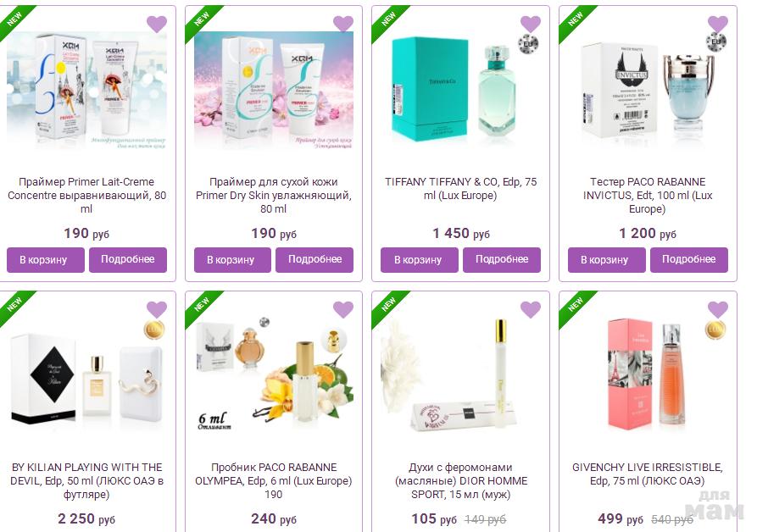757x532 pixels.
Task: Add Tiffany & Co perfume to cart
Action: pos(419,260)
